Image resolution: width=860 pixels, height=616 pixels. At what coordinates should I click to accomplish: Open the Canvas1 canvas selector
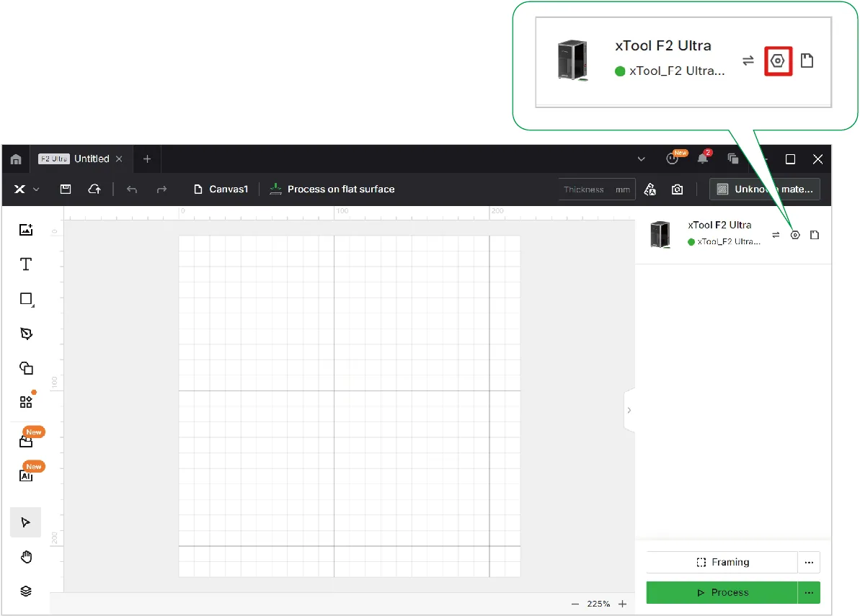[221, 189]
